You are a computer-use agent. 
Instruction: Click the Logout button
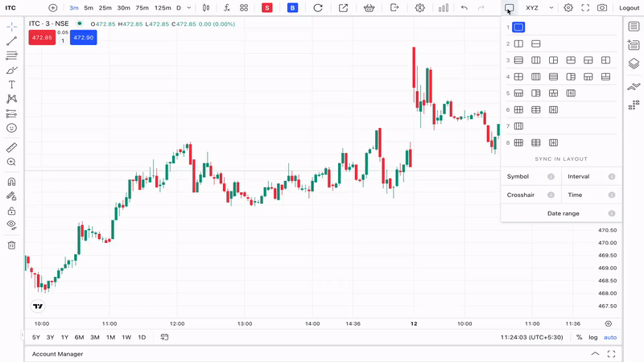click(x=629, y=8)
